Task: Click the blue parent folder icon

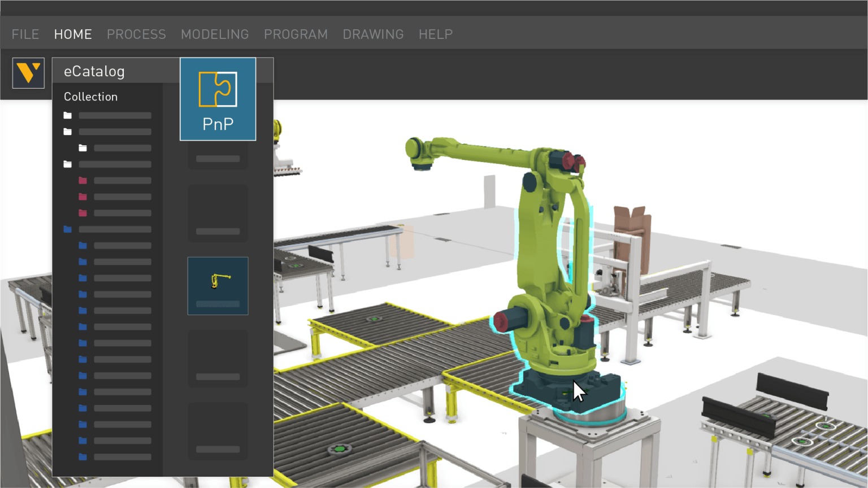Action: click(67, 229)
